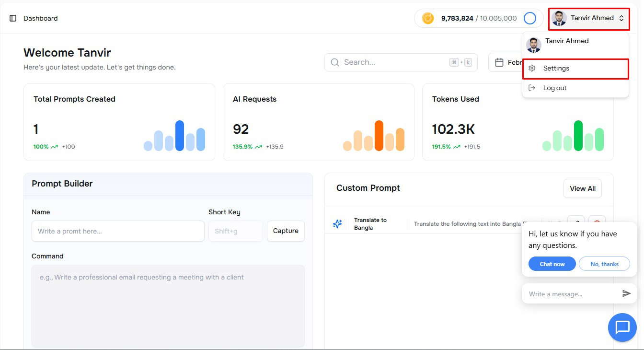644x350 pixels.
Task: Send the chat message via arrow icon
Action: tap(626, 293)
